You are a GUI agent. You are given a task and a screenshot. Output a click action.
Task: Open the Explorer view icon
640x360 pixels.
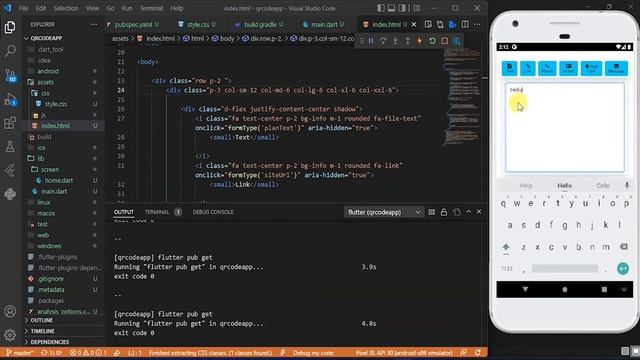coord(10,27)
